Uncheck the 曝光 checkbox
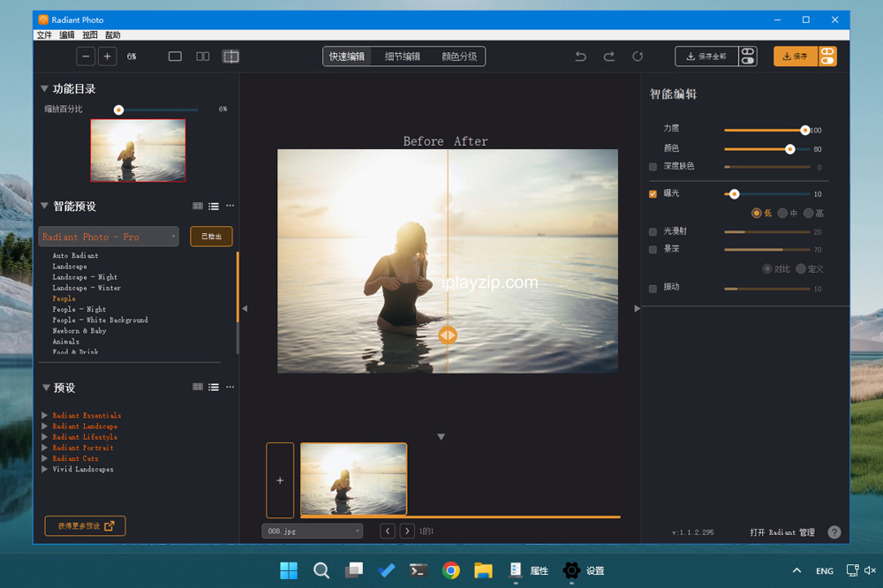Viewport: 883px width, 588px height. click(653, 193)
